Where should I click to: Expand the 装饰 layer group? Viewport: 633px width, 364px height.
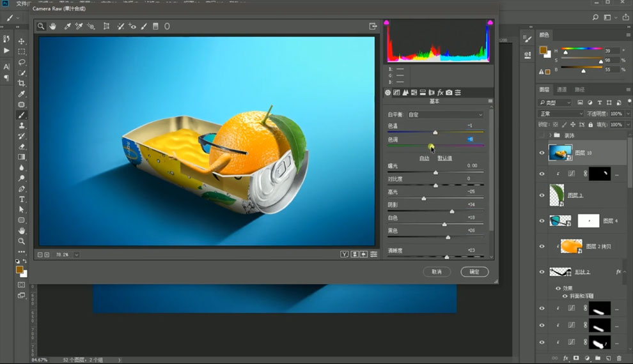coord(550,135)
